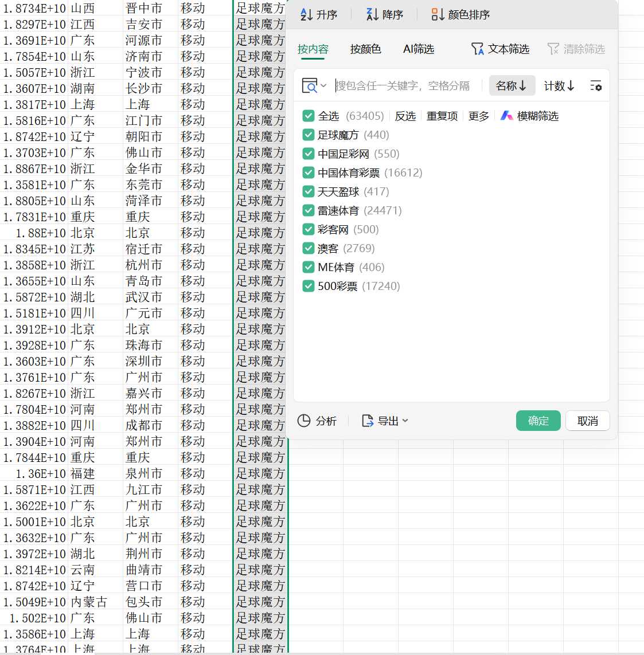Uncheck 中国足彩网 (550) checkbox
Image resolution: width=644 pixels, height=655 pixels.
pyautogui.click(x=309, y=154)
